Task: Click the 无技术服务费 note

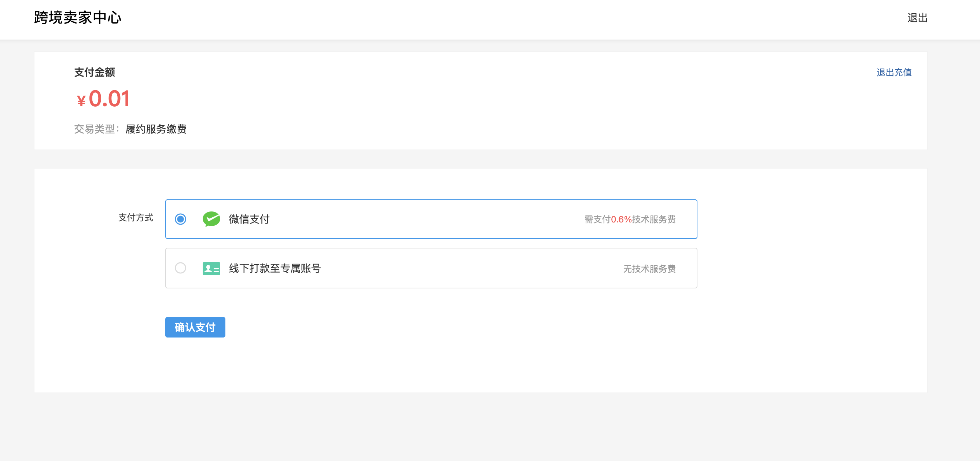Action: (649, 269)
